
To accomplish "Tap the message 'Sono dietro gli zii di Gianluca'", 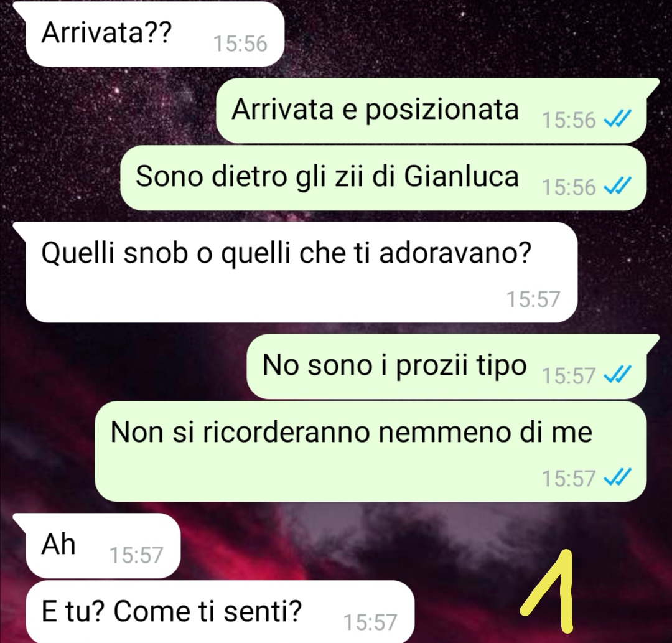I will (x=383, y=178).
